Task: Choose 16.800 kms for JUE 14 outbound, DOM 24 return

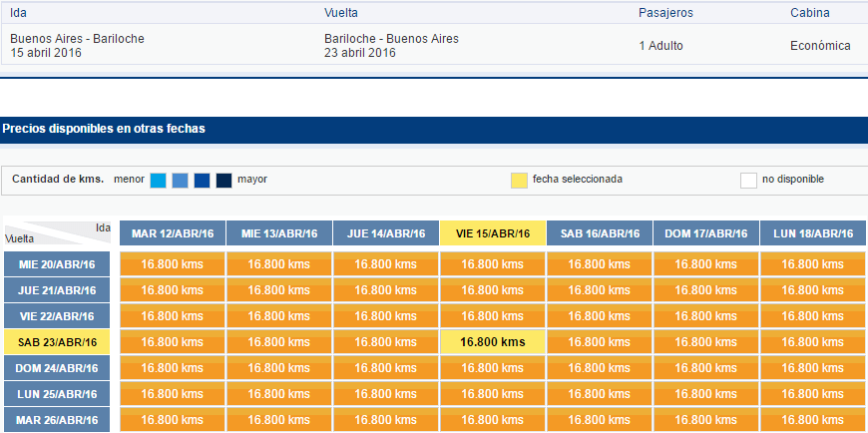Action: coord(386,368)
